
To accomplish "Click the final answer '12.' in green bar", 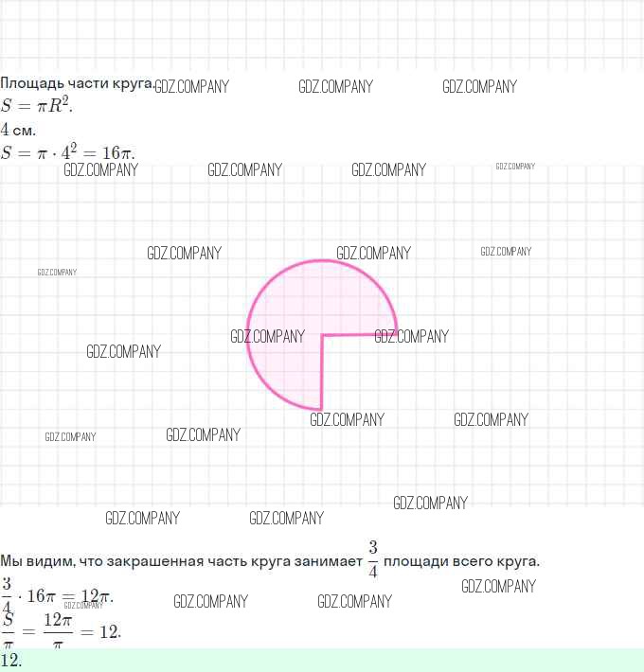I will point(11,661).
